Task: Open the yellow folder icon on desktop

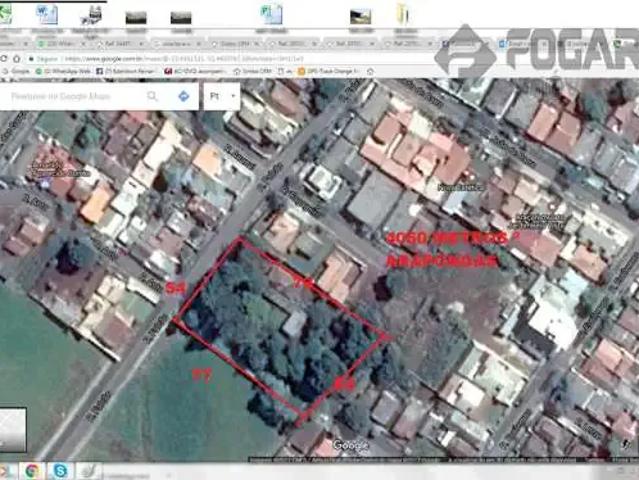Action: click(402, 14)
